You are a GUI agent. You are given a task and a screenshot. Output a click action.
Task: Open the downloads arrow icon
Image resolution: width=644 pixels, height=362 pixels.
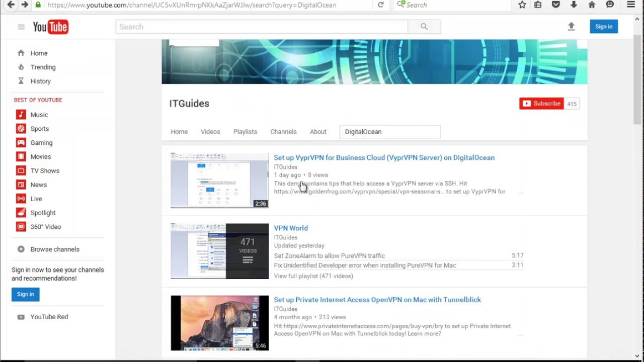[x=574, y=5]
